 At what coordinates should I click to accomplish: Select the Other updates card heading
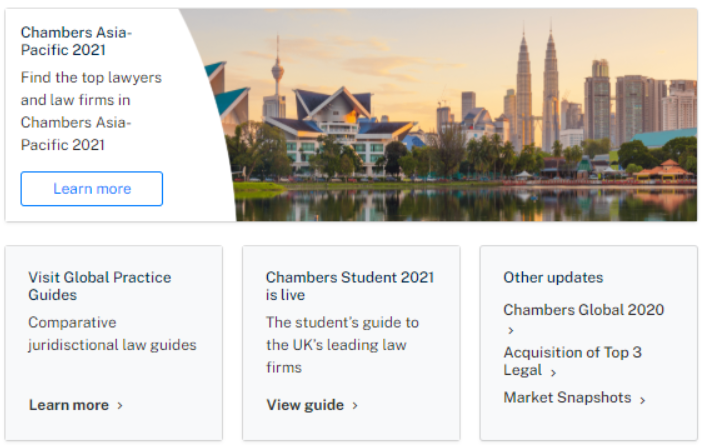pos(553,277)
